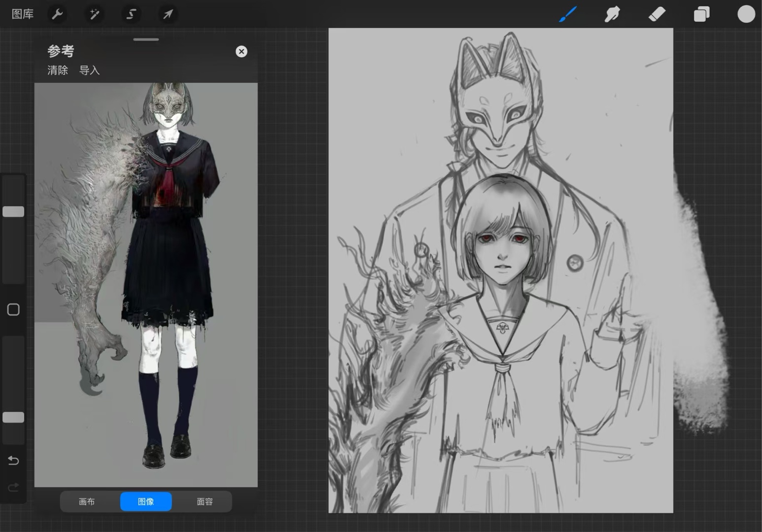Choose the Eraser tool
Screen dimensions: 762x532
pos(657,14)
